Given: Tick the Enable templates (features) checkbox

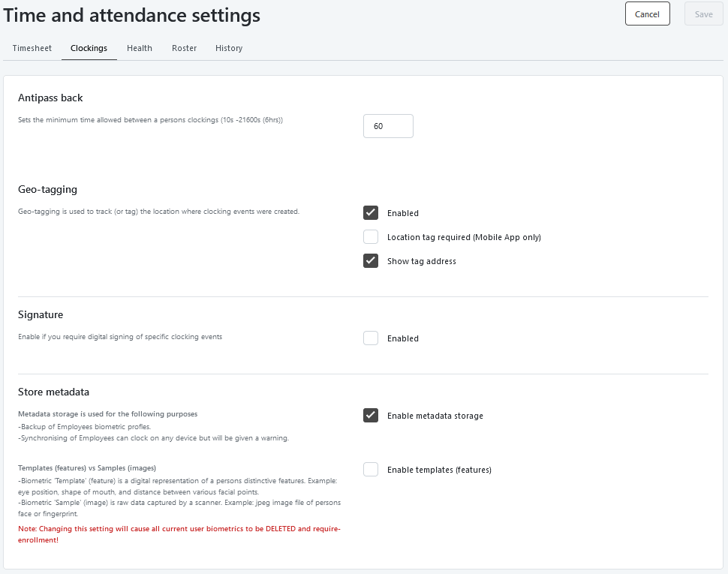Looking at the screenshot, I should 371,469.
